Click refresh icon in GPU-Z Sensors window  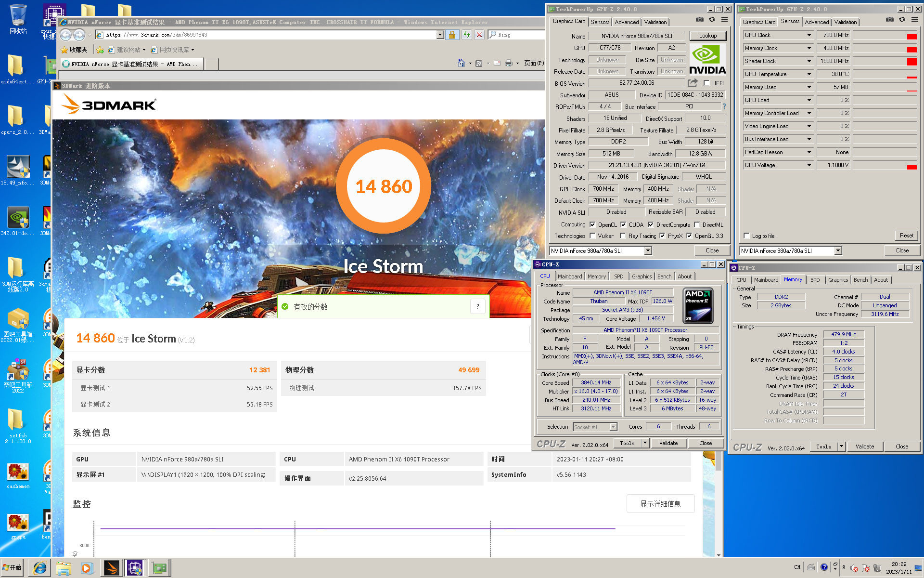coord(902,20)
